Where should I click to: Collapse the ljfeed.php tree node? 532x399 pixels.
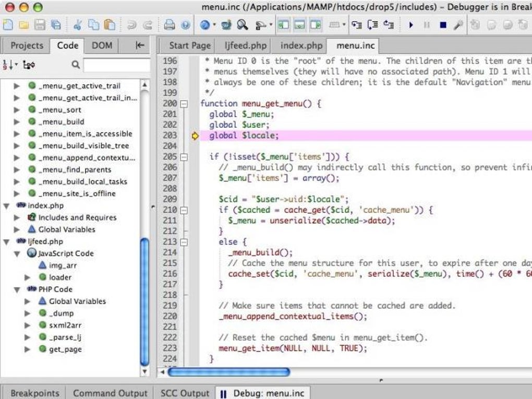[x=6, y=241]
